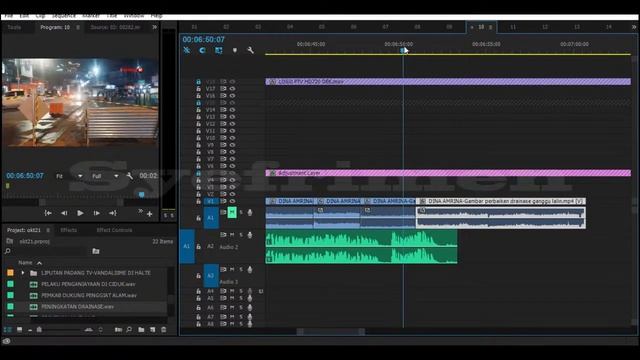Select sequence tab 09
This screenshot has width=640, height=360.
[x=449, y=27]
